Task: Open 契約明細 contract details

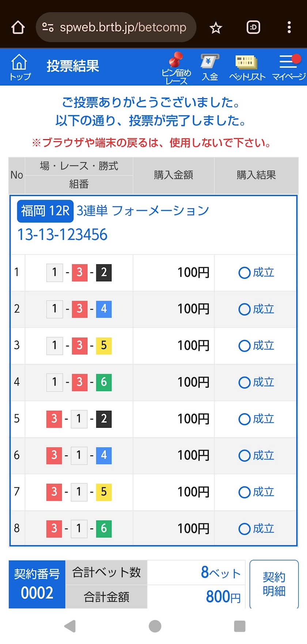Action: 274,584
